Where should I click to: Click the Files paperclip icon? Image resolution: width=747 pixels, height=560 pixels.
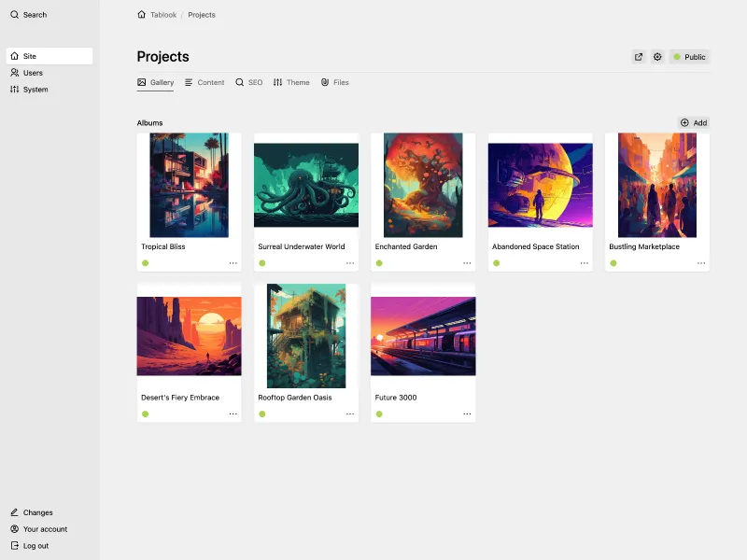324,82
